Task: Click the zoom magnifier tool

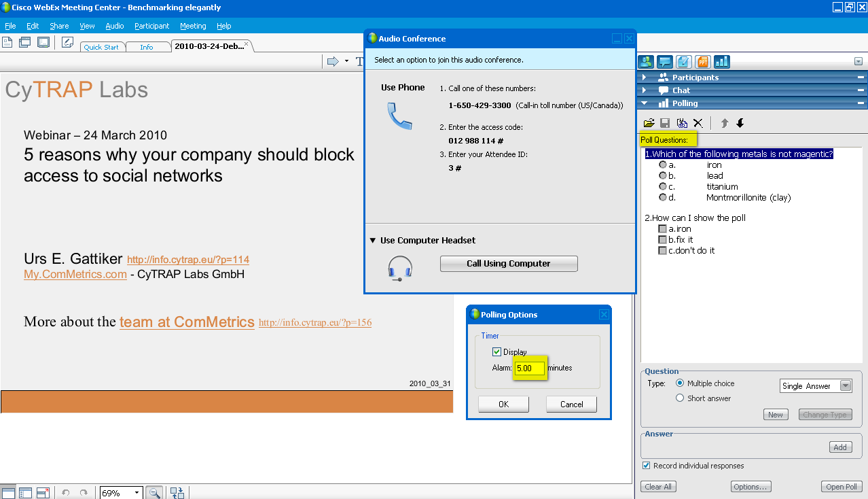Action: pyautogui.click(x=154, y=492)
